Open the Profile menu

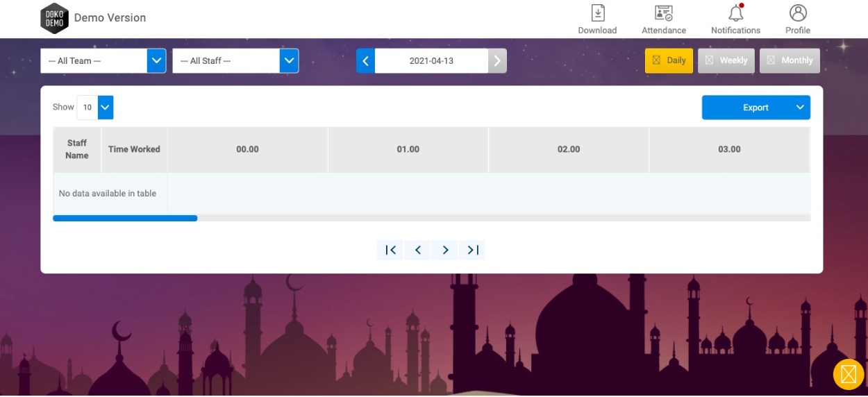(798, 19)
